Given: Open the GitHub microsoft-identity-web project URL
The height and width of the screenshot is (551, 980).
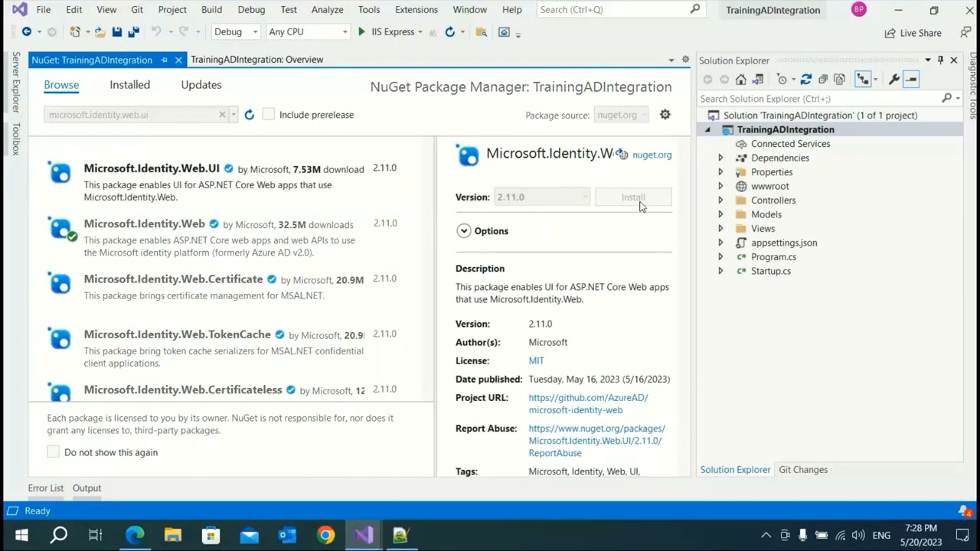Looking at the screenshot, I should [588, 403].
